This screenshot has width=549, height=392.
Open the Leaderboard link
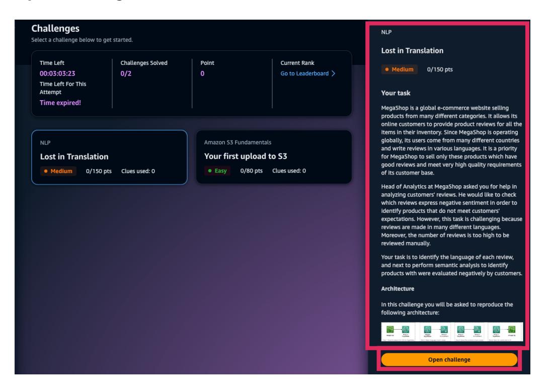point(304,73)
